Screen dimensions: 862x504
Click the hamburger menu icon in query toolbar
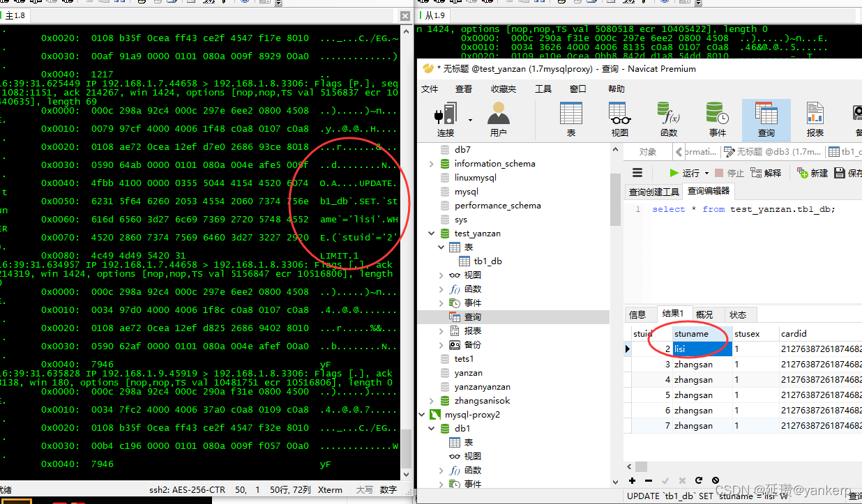pyautogui.click(x=637, y=173)
